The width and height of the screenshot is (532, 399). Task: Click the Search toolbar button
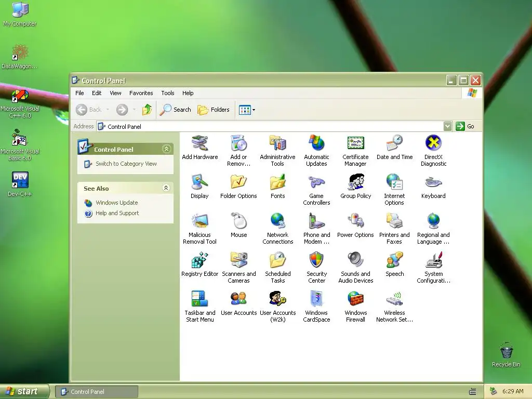(176, 110)
